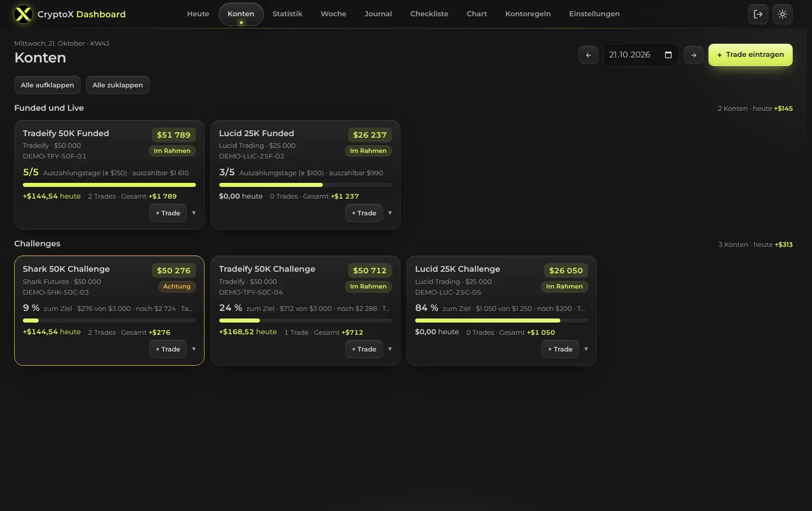Viewport: 812px width, 511px height.
Task: Expand the Lucid 25K Funded card arrow
Action: (x=390, y=213)
